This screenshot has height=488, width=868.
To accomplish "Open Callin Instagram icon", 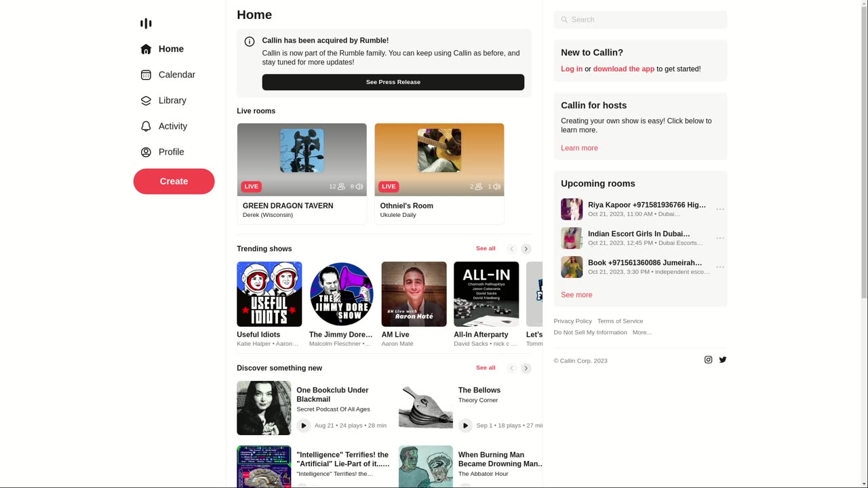I will [708, 360].
